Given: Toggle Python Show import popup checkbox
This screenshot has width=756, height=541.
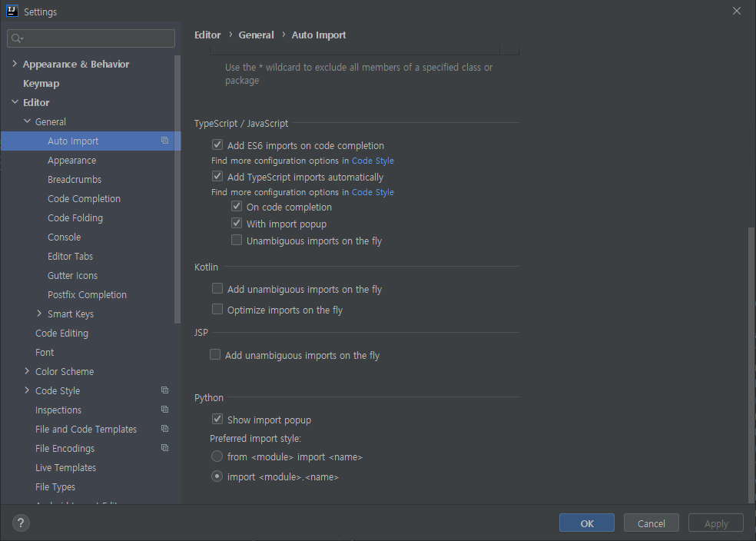Looking at the screenshot, I should click(x=217, y=419).
